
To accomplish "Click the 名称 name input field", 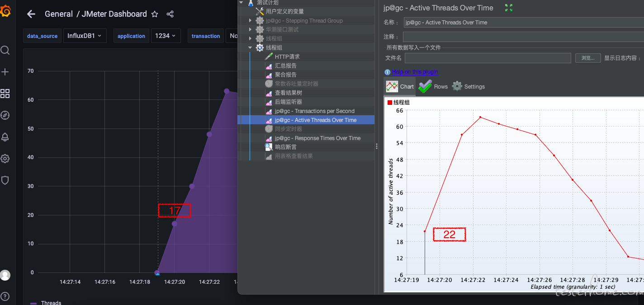I will (x=524, y=22).
